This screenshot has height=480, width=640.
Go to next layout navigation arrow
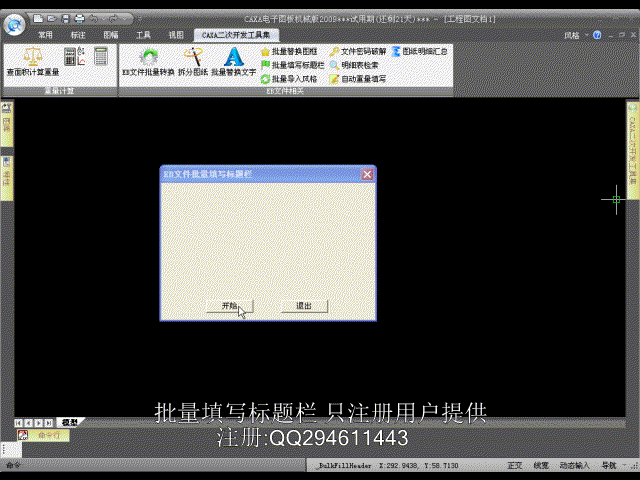pos(39,423)
